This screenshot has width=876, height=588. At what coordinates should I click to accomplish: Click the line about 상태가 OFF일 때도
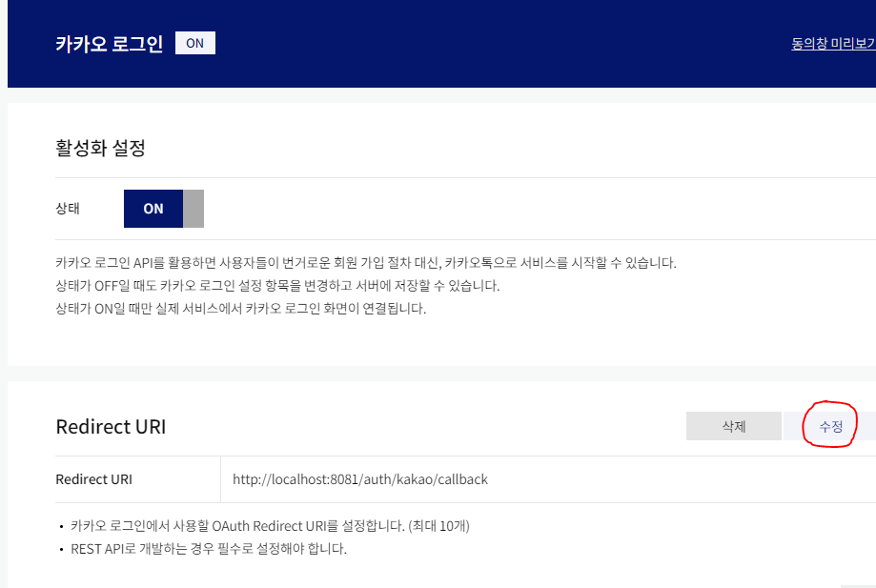277,285
